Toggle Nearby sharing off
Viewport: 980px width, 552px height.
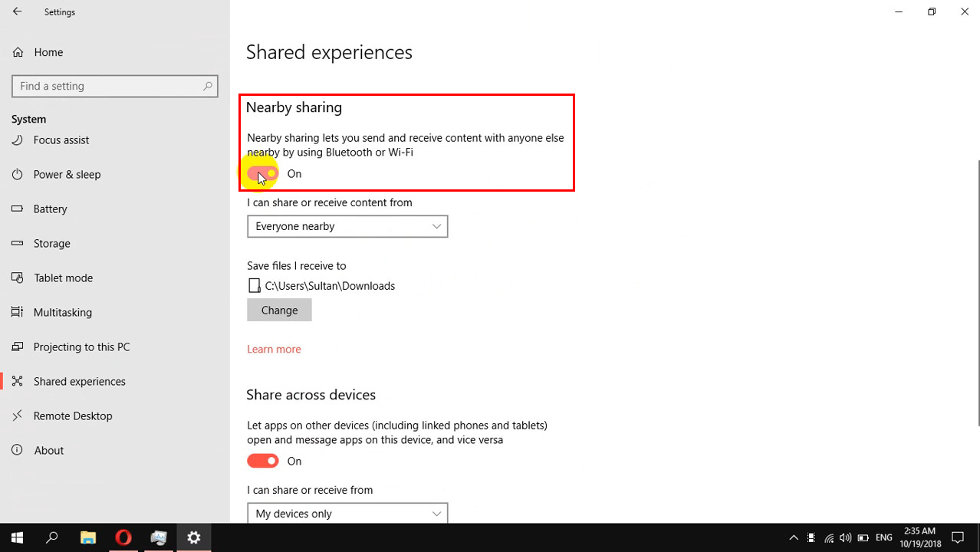pyautogui.click(x=263, y=173)
